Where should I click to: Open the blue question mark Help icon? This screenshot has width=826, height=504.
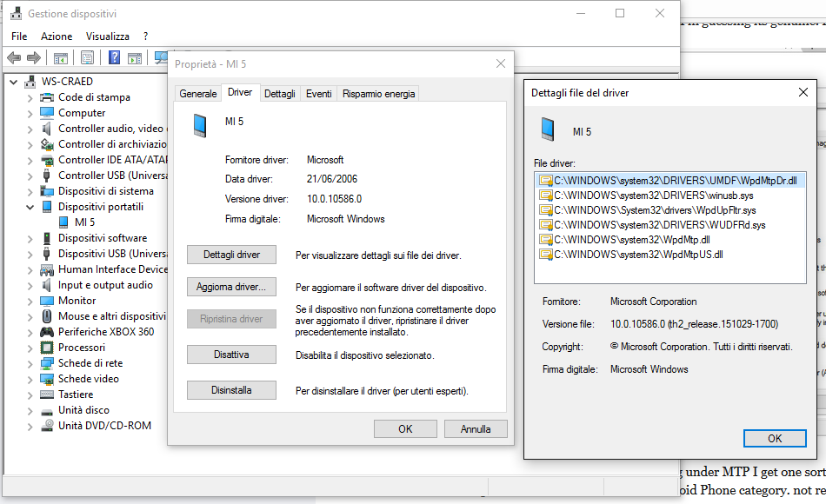114,57
